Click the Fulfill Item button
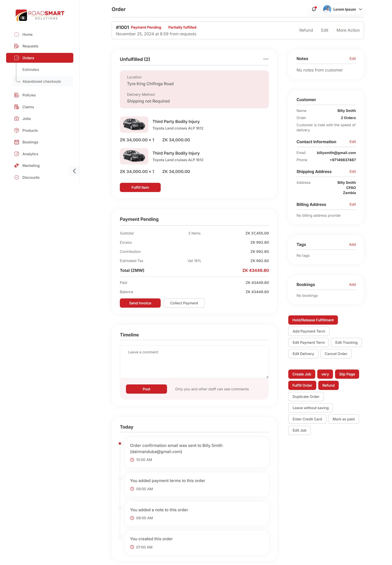Image resolution: width=392 pixels, height=565 pixels. click(140, 188)
